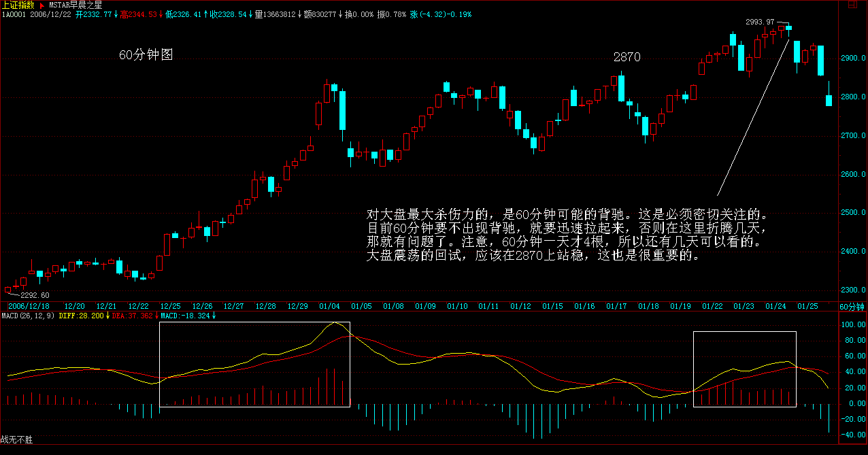The height and width of the screenshot is (455, 868).
Task: Click the 2993.97 high price label
Action: (760, 22)
